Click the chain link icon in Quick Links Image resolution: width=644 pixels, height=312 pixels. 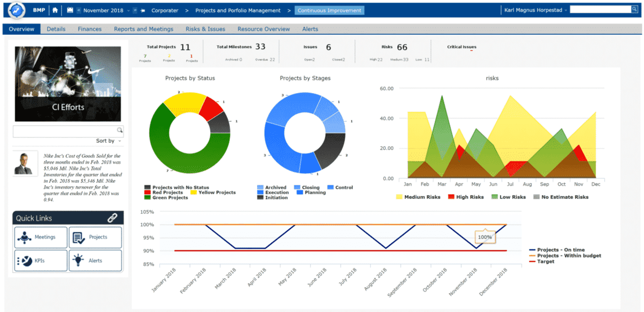[112, 218]
